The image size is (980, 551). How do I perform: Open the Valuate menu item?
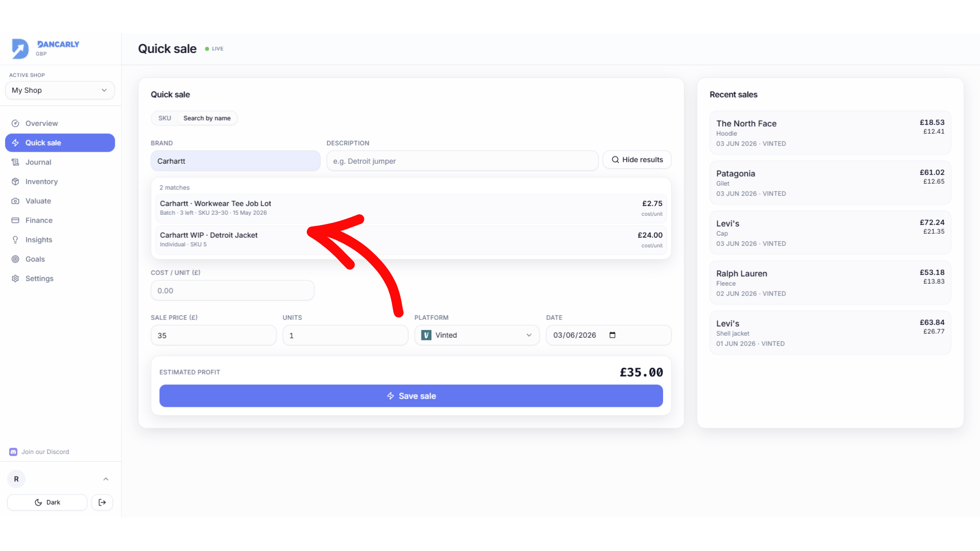tap(60, 201)
